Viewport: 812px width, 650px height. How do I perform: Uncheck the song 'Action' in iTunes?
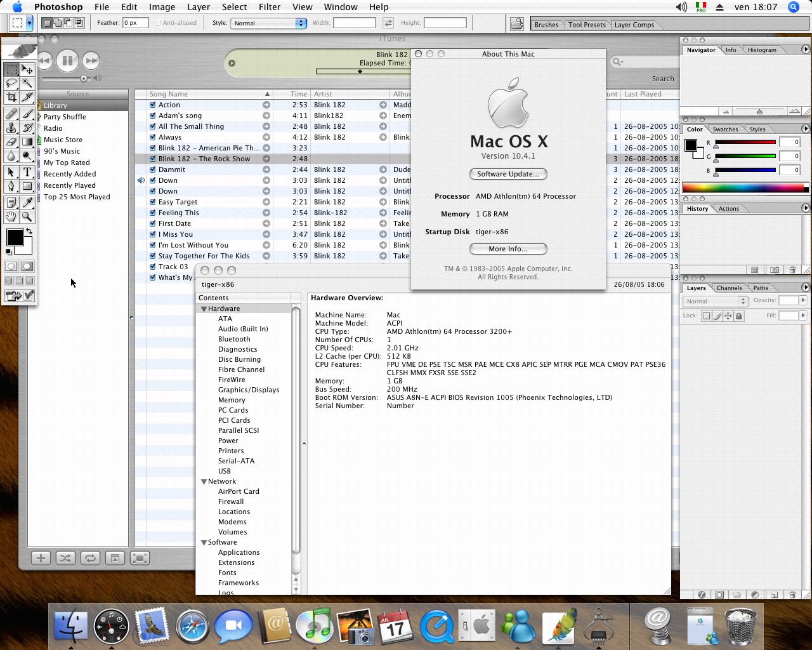[x=153, y=105]
